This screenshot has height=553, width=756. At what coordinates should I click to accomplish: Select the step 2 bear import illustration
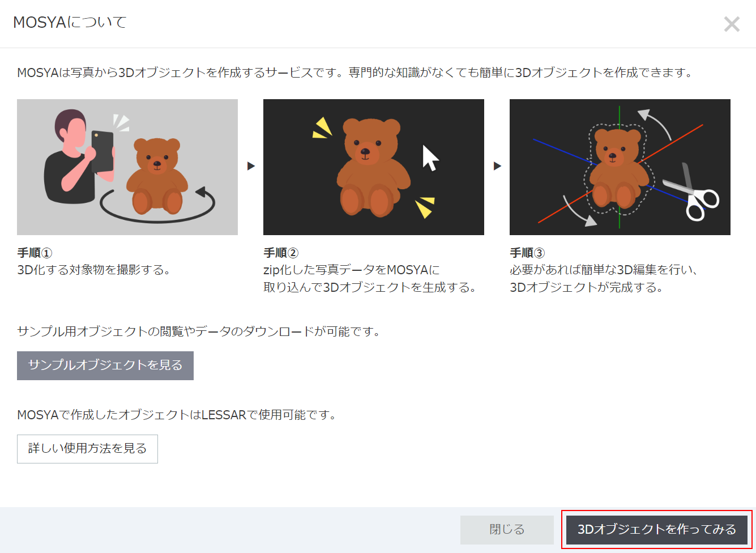click(374, 167)
